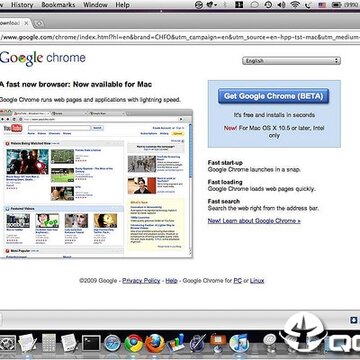This screenshot has width=360, height=360.
Task: Open Google Chrome from the Dock
Action: (x=134, y=343)
